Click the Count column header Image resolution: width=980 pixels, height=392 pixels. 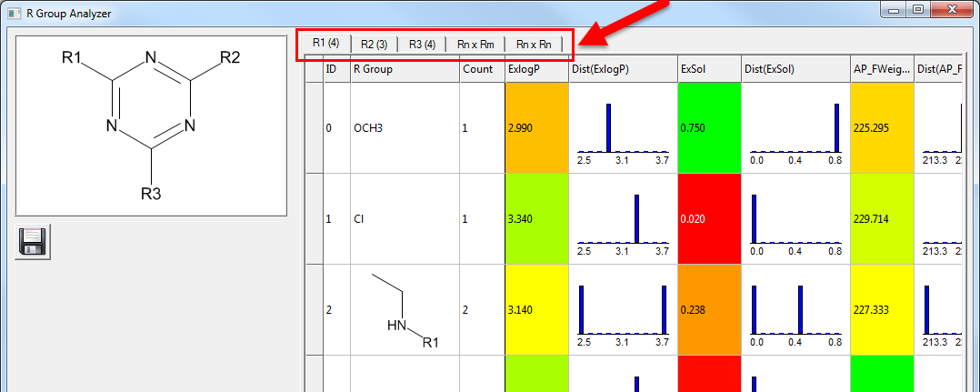pos(482,69)
